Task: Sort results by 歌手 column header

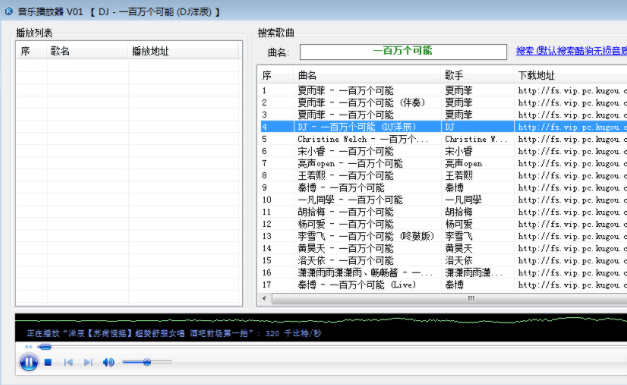Action: point(477,75)
